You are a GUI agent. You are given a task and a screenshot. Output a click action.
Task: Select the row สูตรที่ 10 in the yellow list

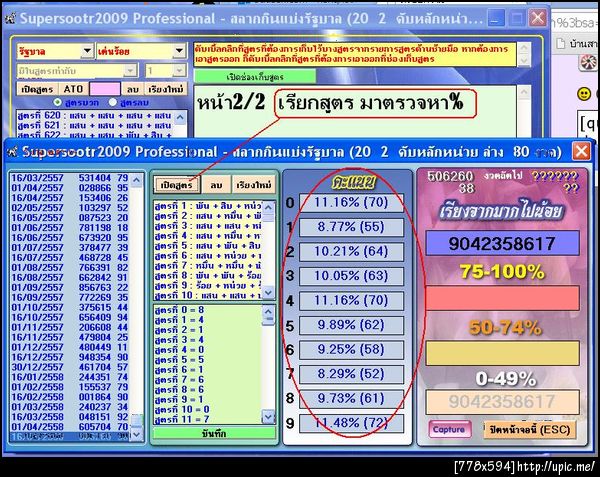pos(209,295)
